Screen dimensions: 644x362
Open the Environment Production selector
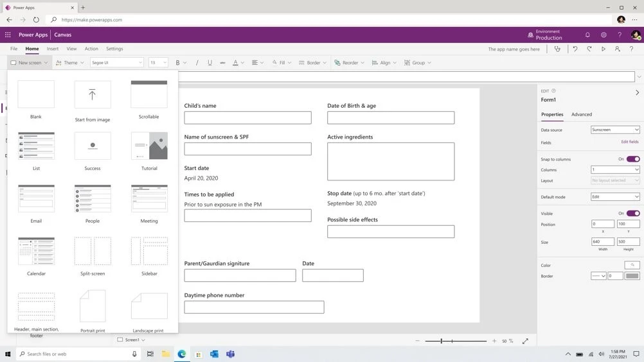pyautogui.click(x=545, y=35)
